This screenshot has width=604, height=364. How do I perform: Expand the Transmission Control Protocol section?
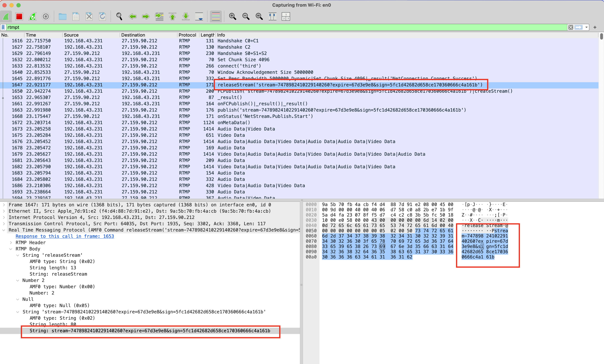4,224
